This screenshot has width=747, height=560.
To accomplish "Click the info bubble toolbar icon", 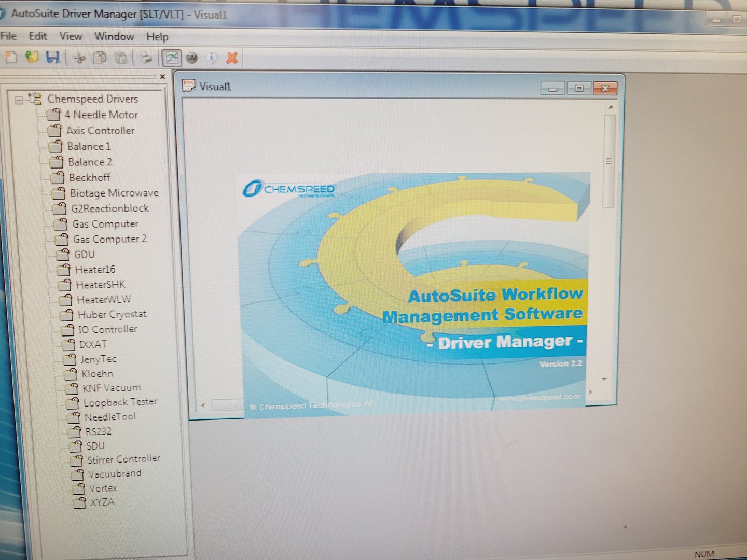I will click(212, 58).
